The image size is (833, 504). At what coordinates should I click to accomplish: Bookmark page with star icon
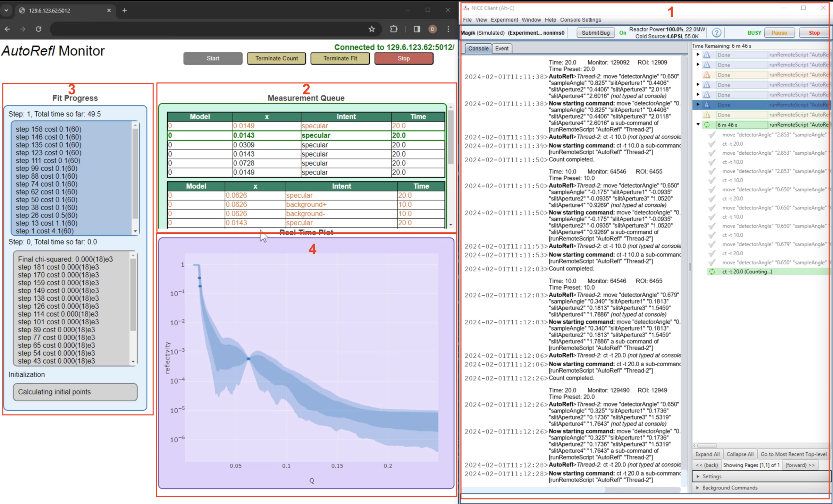pyautogui.click(x=372, y=29)
